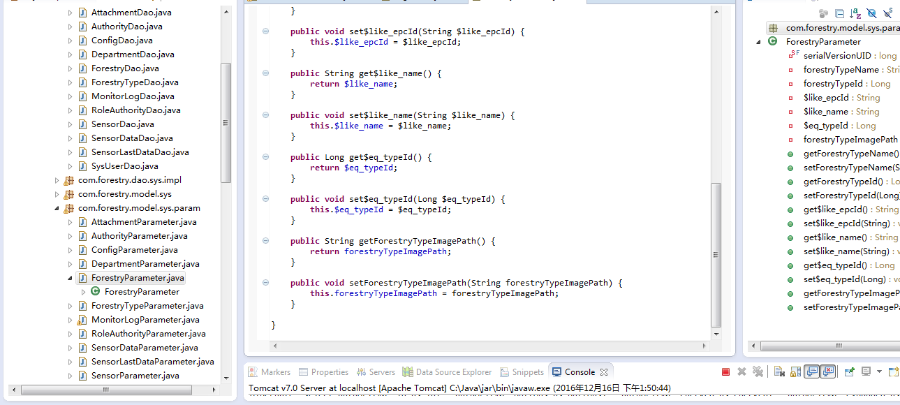Click the editor horizontal scrollbar

[x=489, y=346]
